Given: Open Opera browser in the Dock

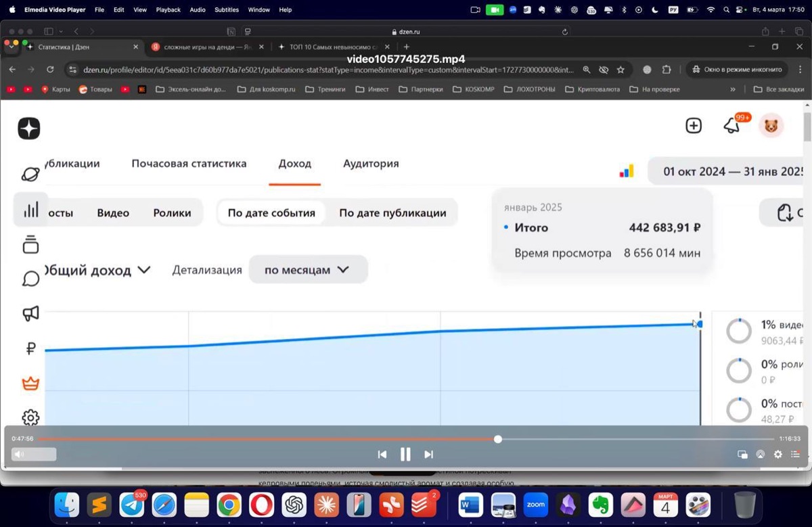Looking at the screenshot, I should point(262,505).
